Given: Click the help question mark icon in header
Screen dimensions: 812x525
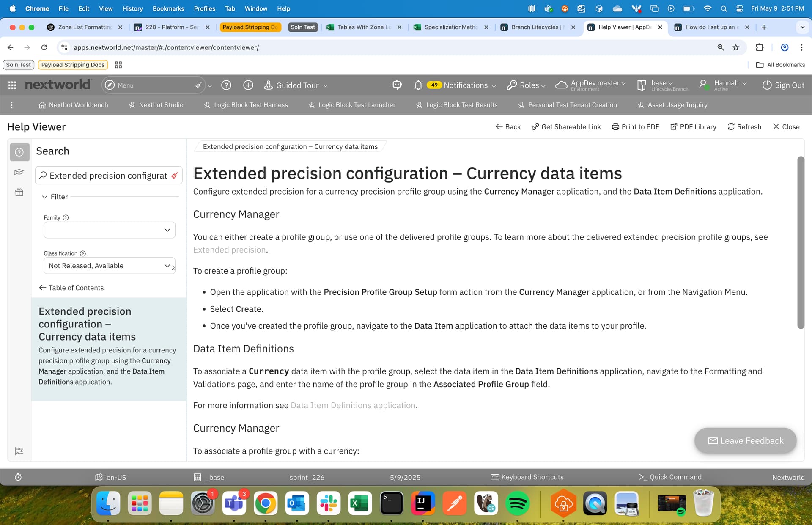Looking at the screenshot, I should pyautogui.click(x=226, y=85).
